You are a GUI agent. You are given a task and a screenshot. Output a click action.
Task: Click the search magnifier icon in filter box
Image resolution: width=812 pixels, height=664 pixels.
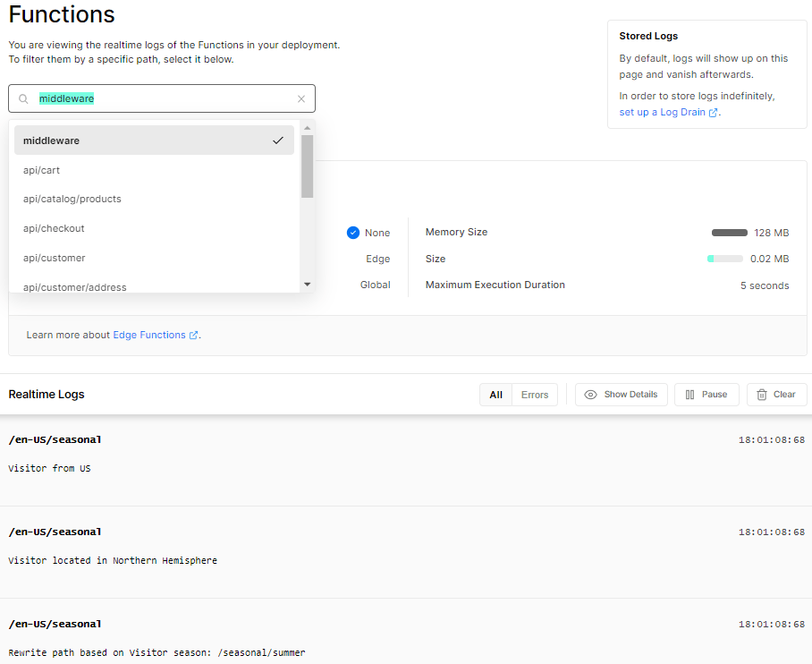coord(24,98)
